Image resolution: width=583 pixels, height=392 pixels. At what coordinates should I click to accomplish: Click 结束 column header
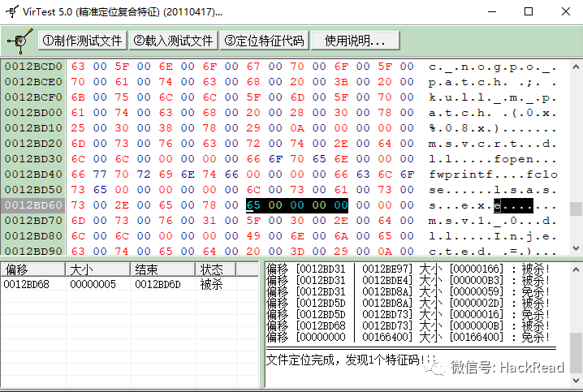[163, 269]
